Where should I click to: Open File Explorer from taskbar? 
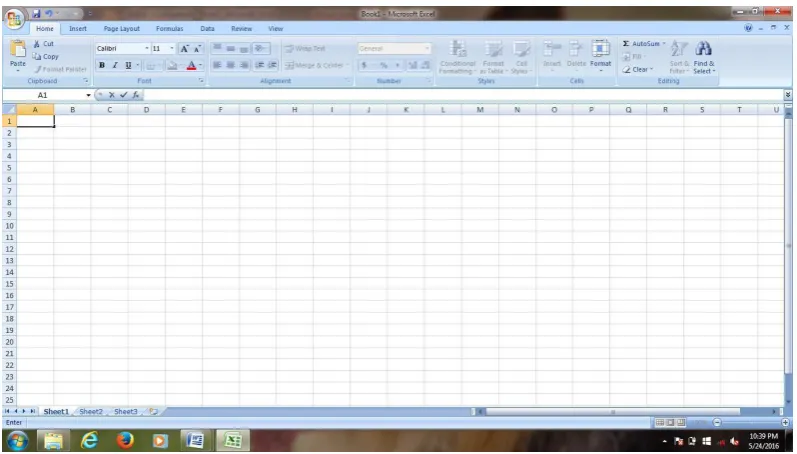[x=53, y=441]
